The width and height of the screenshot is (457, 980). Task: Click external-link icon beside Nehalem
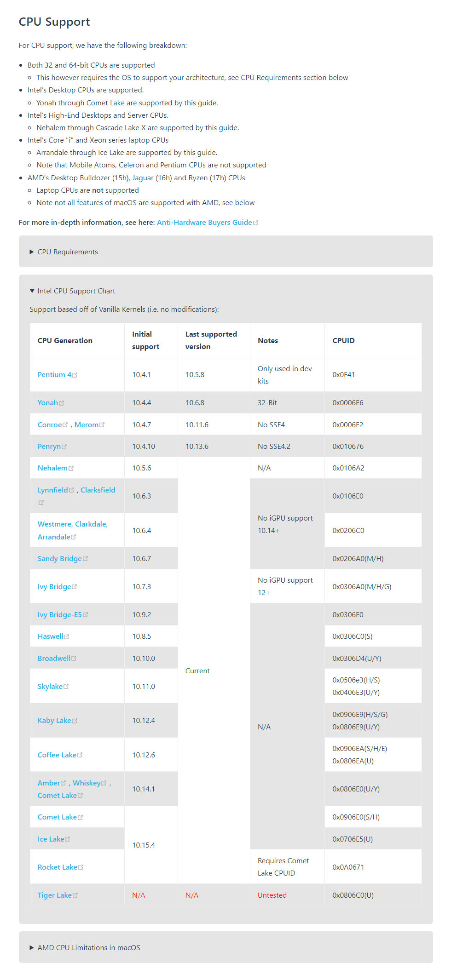(71, 469)
